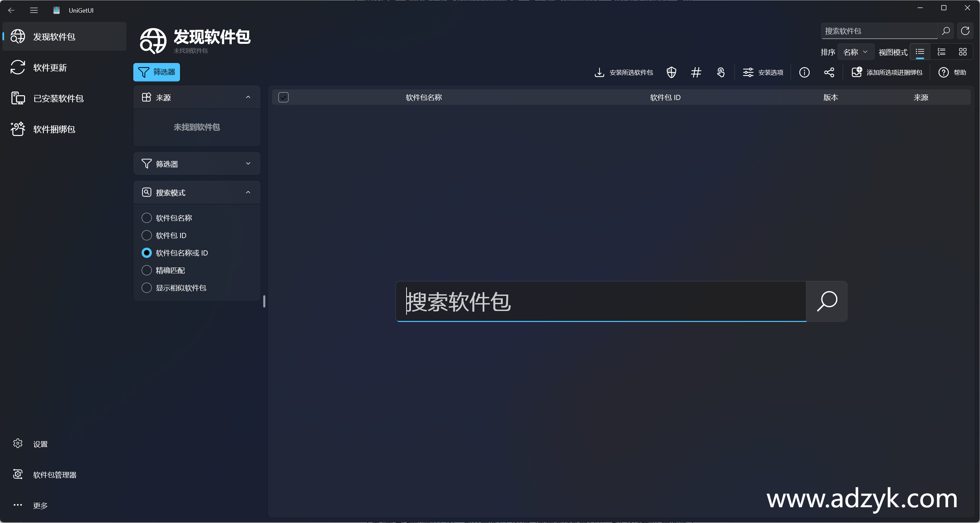Click the interactive install hand icon

tap(721, 72)
